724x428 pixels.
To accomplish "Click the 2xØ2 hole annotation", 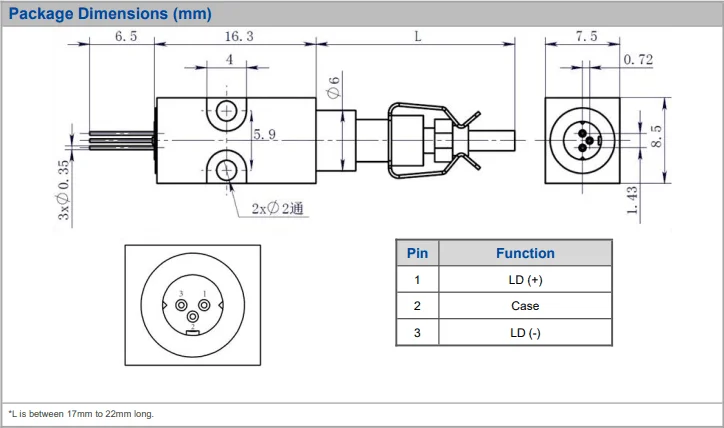I will pyautogui.click(x=278, y=209).
